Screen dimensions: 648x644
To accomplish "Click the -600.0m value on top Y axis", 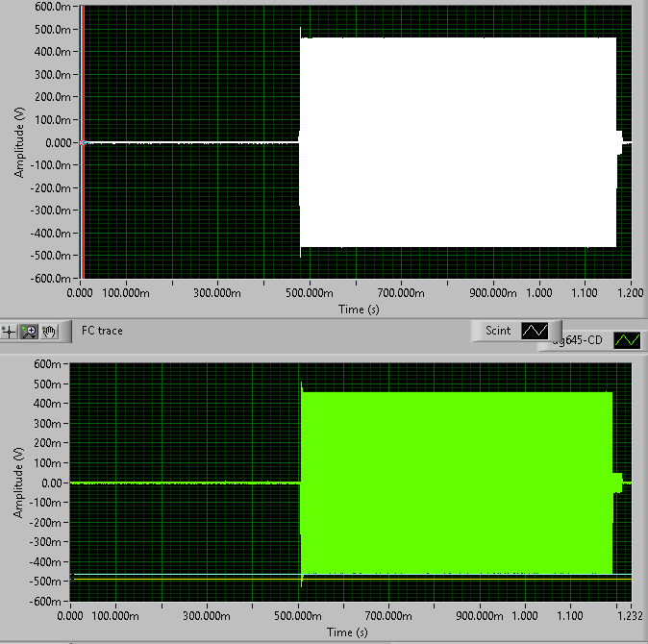I will click(x=50, y=279).
